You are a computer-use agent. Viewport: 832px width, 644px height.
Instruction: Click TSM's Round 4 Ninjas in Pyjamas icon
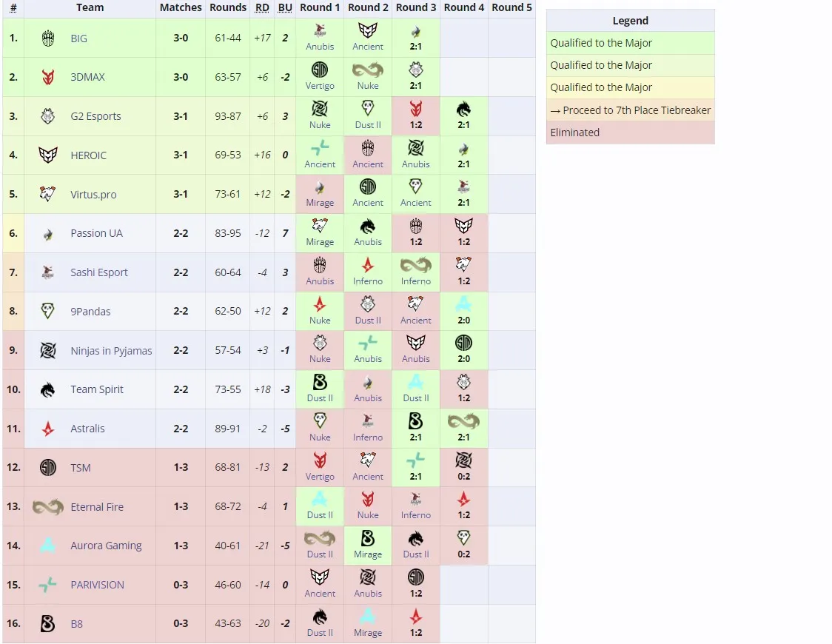[x=464, y=460]
